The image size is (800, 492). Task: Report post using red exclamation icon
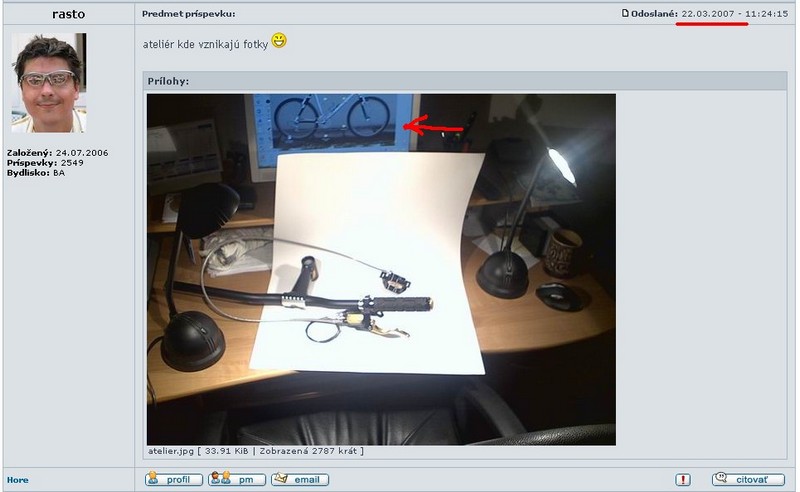pyautogui.click(x=683, y=480)
